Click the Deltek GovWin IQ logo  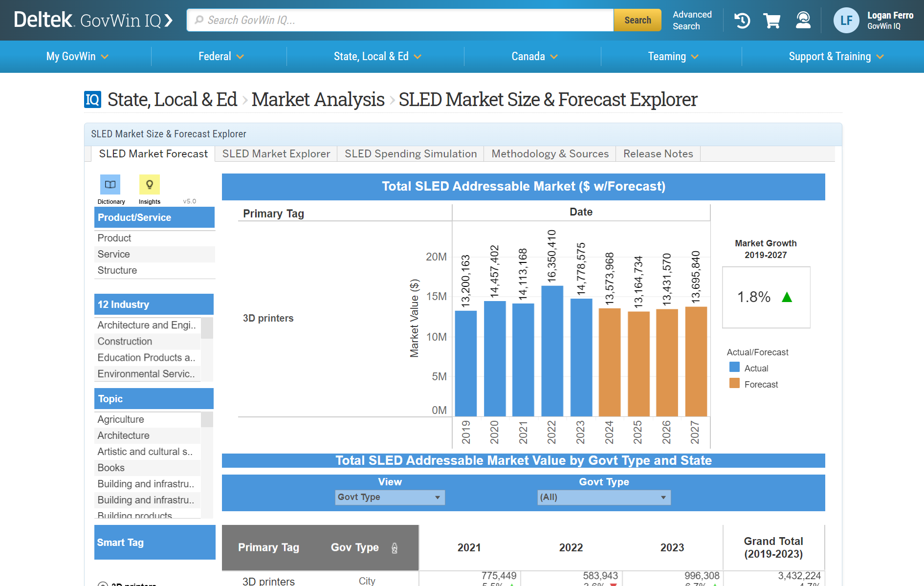(x=93, y=20)
